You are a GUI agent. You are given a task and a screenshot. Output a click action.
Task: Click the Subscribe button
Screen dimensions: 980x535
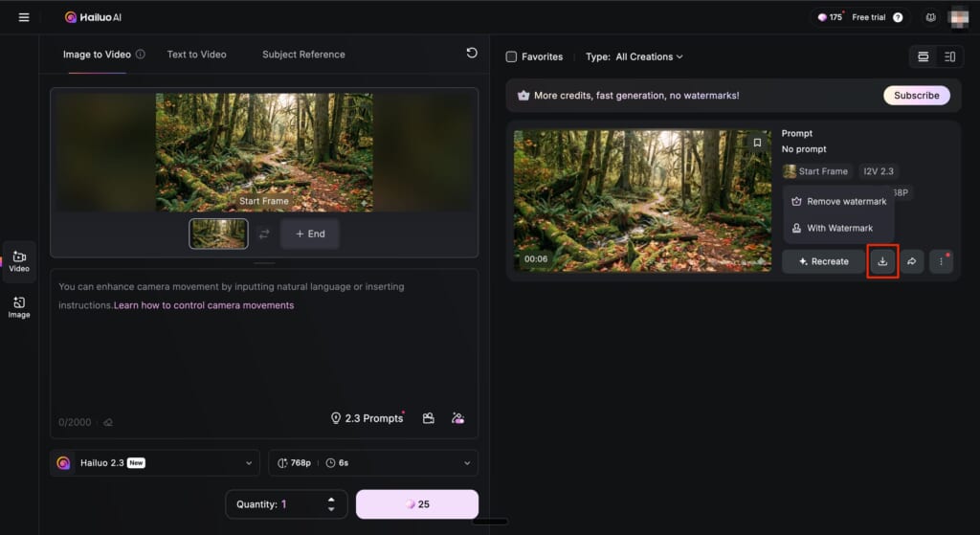tap(916, 96)
